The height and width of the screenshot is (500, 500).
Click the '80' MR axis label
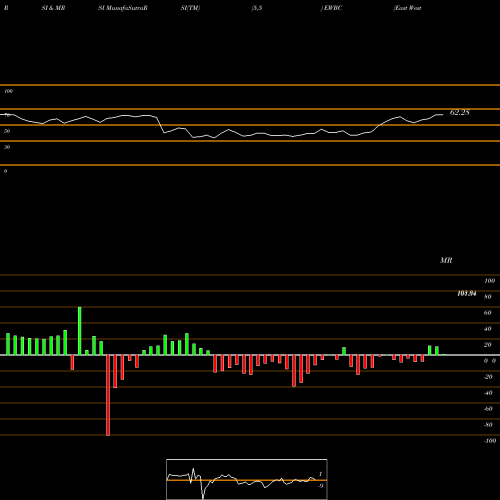(488, 297)
